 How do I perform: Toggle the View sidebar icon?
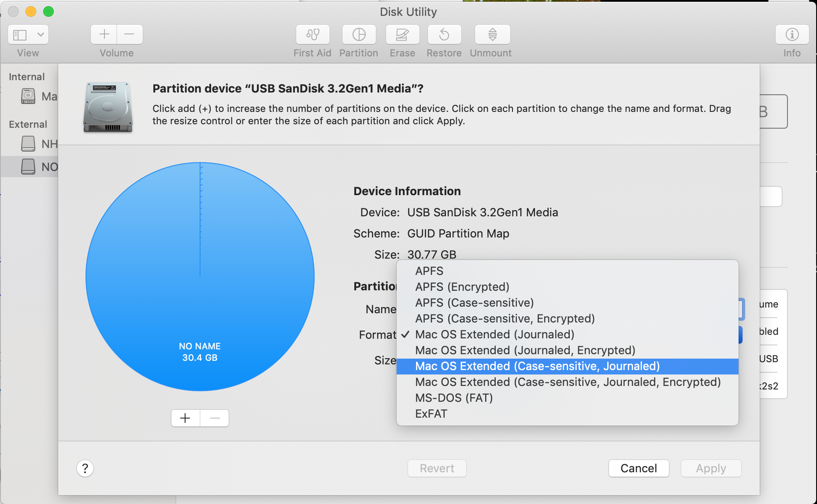tap(20, 34)
